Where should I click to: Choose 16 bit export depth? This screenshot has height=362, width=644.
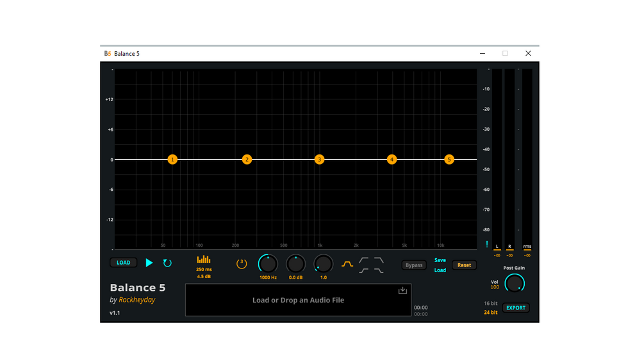(x=490, y=303)
